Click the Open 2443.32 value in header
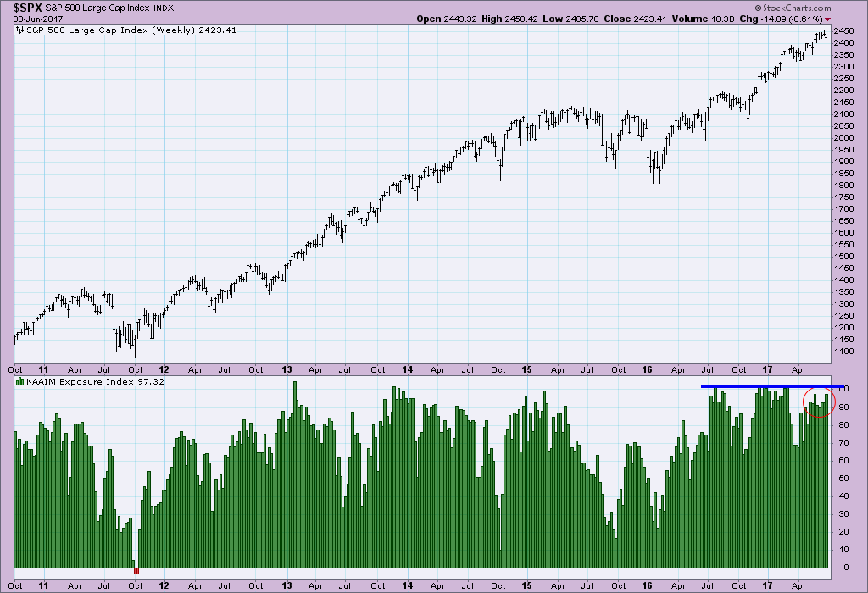The width and height of the screenshot is (868, 593). click(x=446, y=19)
